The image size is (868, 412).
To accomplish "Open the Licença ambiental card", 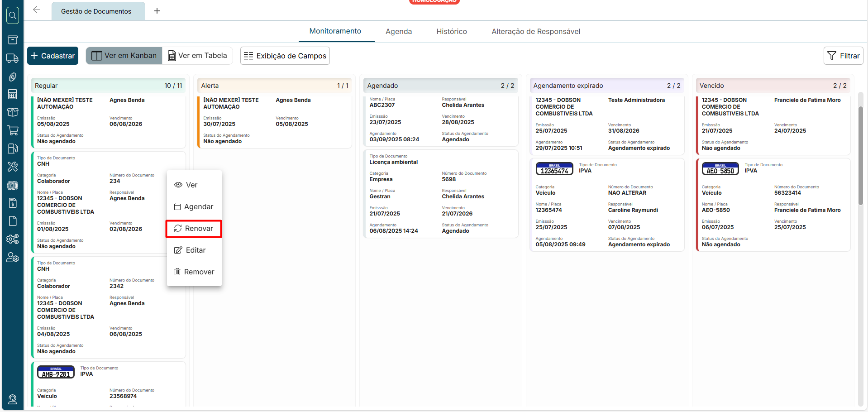I will 441,194.
